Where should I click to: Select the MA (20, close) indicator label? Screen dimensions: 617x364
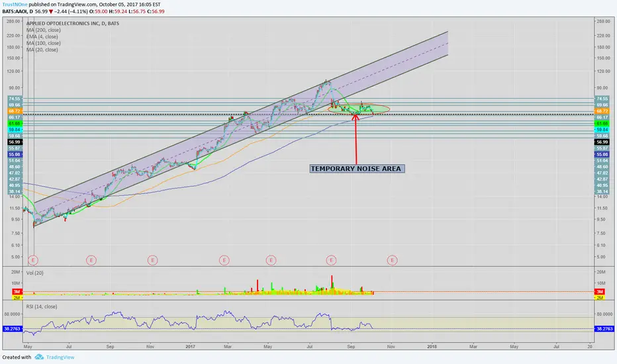coord(42,50)
